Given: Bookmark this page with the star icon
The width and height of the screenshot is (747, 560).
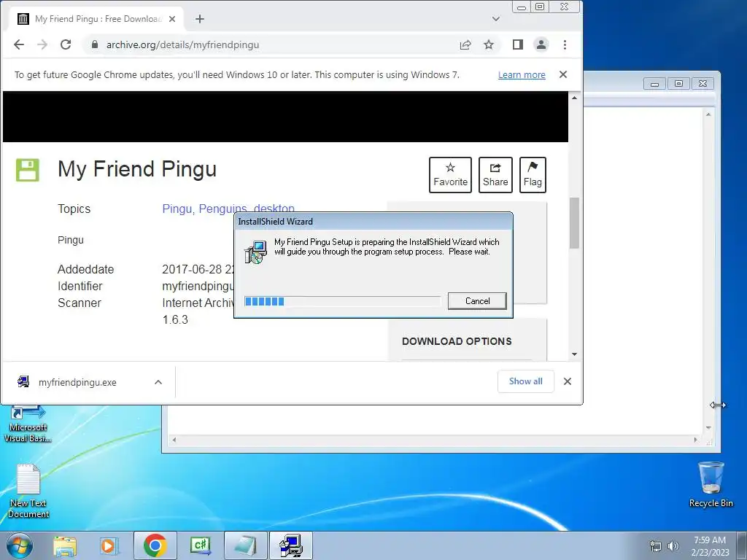Looking at the screenshot, I should click(x=489, y=44).
